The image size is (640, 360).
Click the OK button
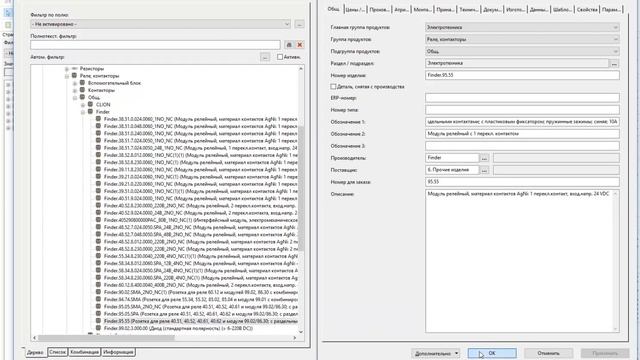pos(492,353)
